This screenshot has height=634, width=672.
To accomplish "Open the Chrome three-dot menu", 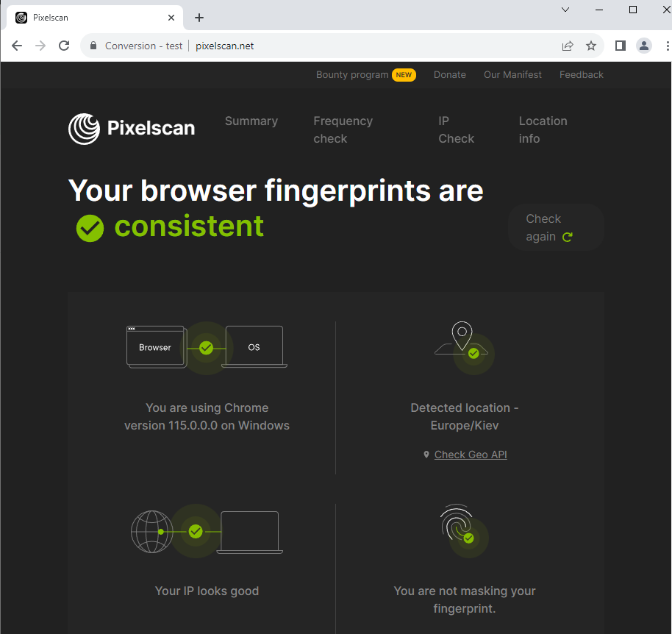I will click(x=668, y=46).
